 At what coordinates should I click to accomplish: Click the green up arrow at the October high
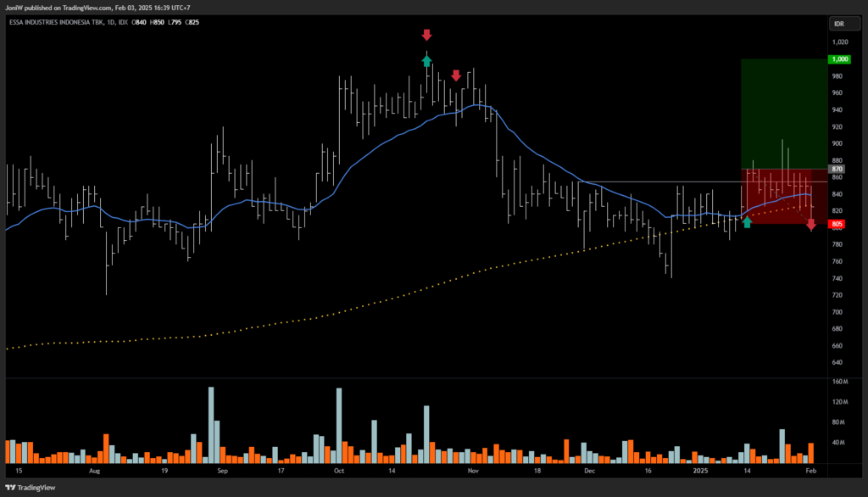point(426,60)
